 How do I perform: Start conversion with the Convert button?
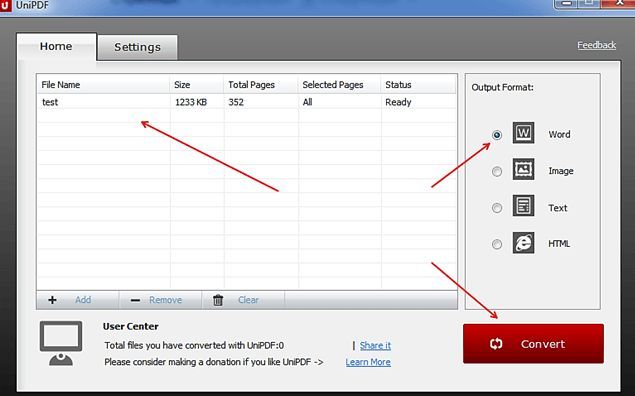pos(533,343)
